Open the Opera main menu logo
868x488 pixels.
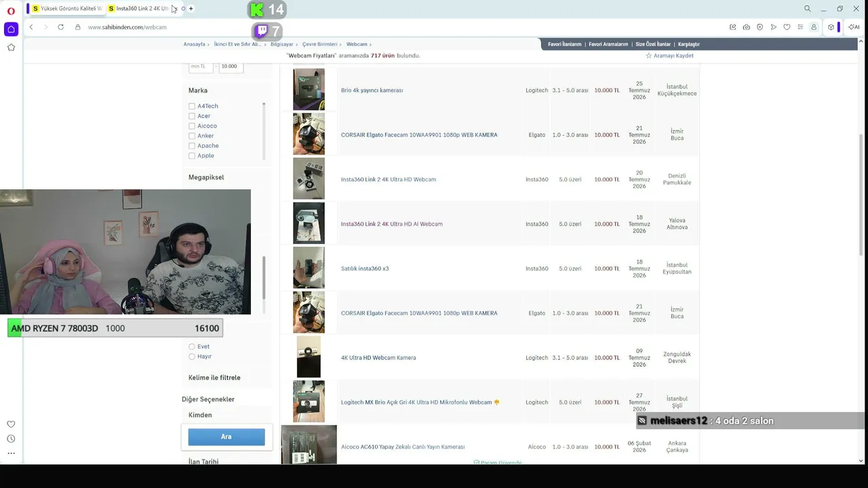pos(11,11)
